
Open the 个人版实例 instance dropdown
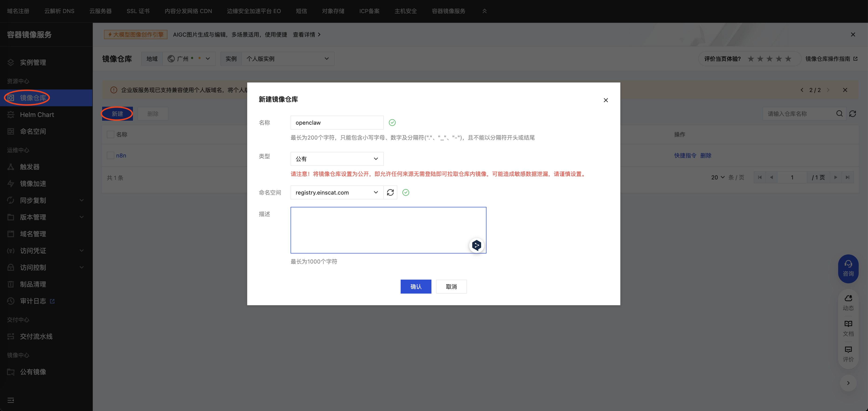287,59
